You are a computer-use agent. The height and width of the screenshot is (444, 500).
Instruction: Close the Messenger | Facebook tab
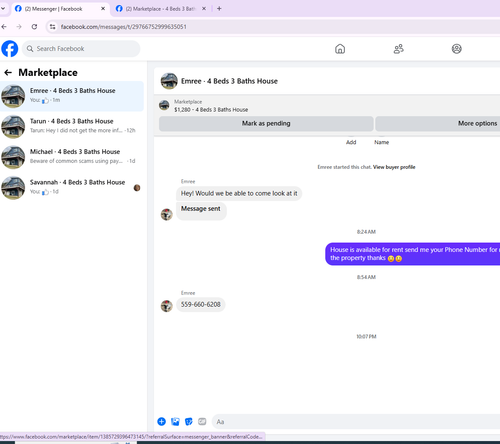coord(103,9)
